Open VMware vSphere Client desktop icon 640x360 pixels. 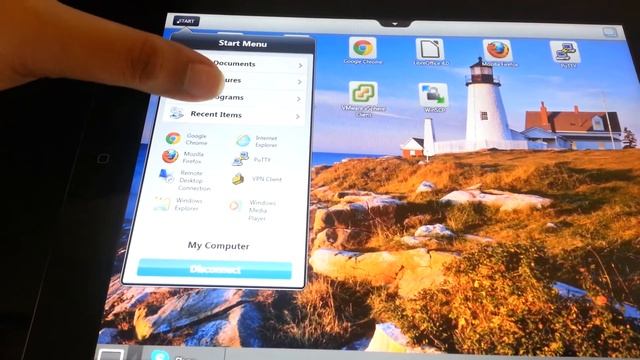click(x=363, y=99)
